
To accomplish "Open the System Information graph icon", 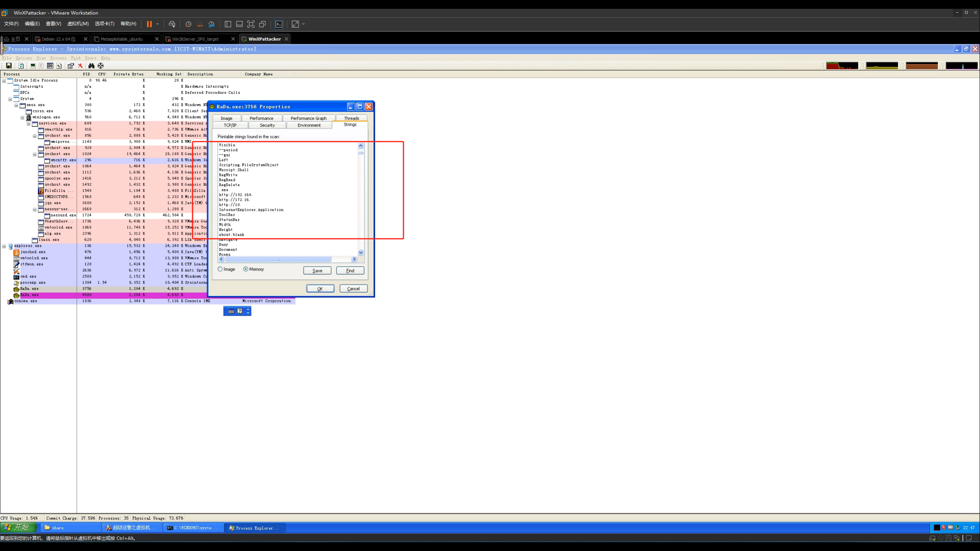I will coord(33,66).
